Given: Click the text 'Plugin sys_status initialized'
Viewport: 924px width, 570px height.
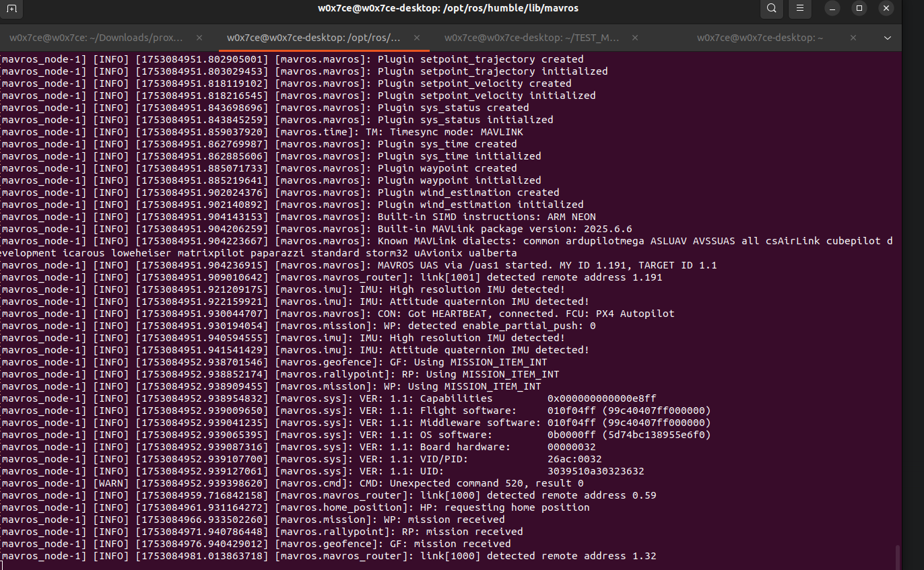Looking at the screenshot, I should point(465,120).
